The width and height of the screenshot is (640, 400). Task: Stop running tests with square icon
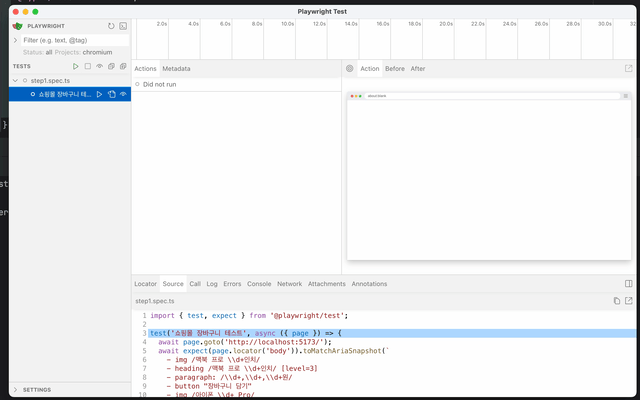coord(87,66)
